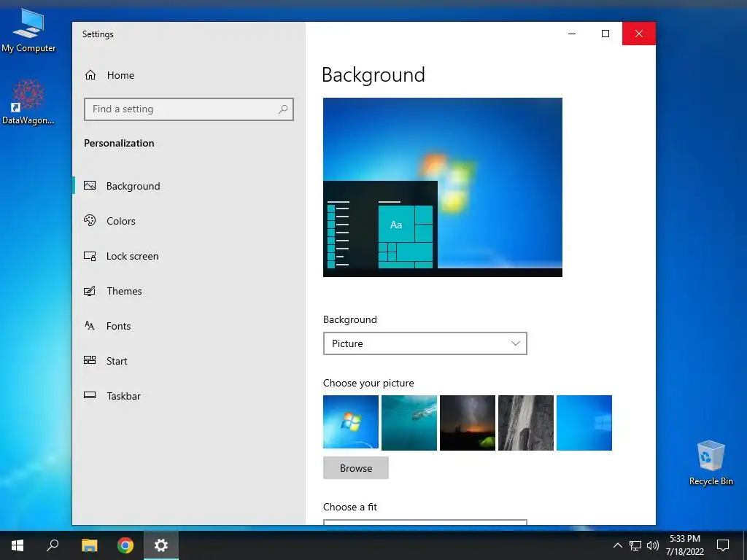
Task: Click the Taskbar icon in sidebar
Action: (90, 394)
